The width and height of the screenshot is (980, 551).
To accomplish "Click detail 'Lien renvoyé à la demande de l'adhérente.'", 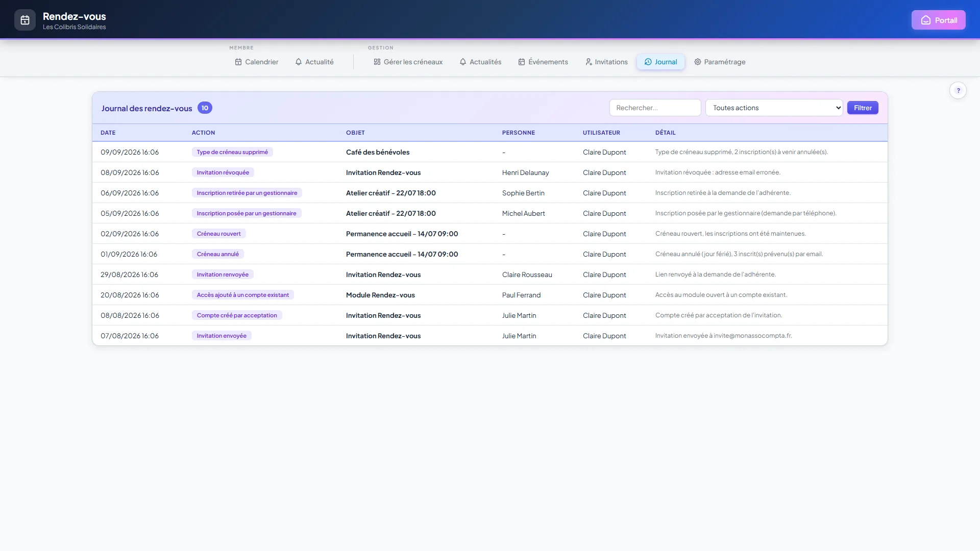I will pos(716,274).
